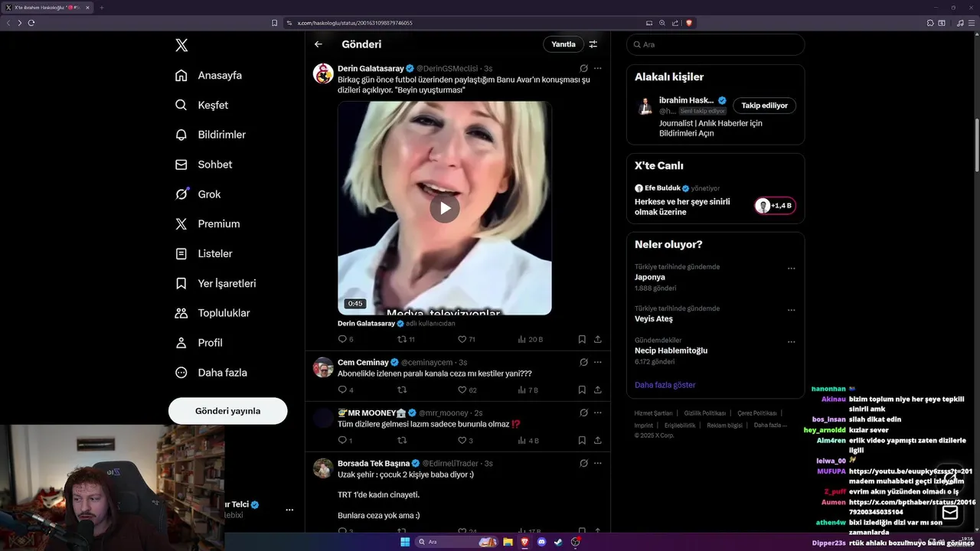The width and height of the screenshot is (980, 551).
Task: Click the X logo icon in sidebar
Action: coord(181,45)
